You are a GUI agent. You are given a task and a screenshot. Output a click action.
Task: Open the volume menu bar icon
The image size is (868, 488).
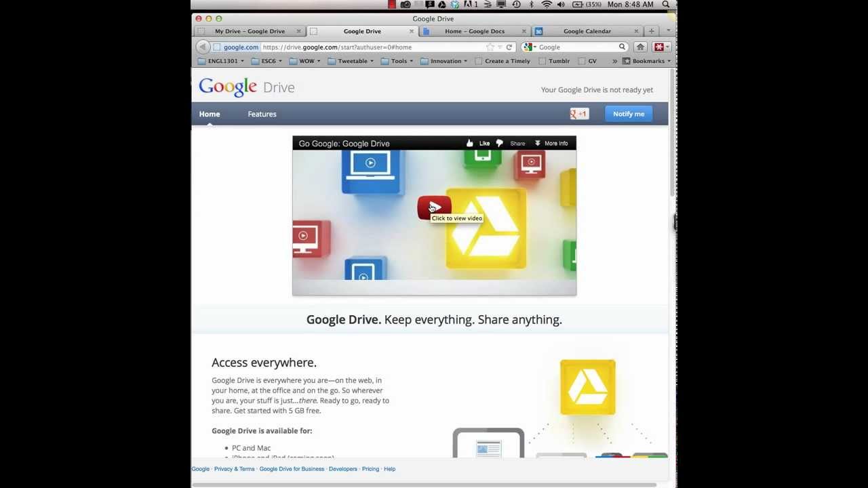click(561, 5)
